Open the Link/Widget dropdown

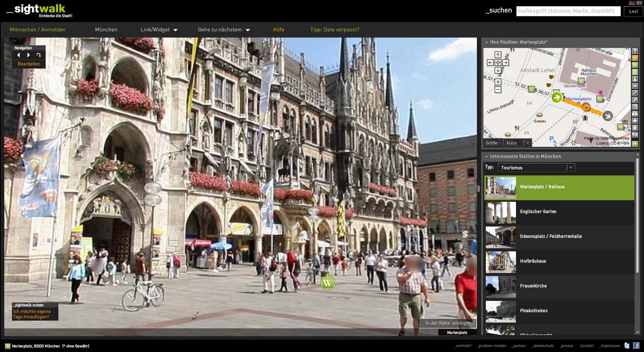click(159, 29)
